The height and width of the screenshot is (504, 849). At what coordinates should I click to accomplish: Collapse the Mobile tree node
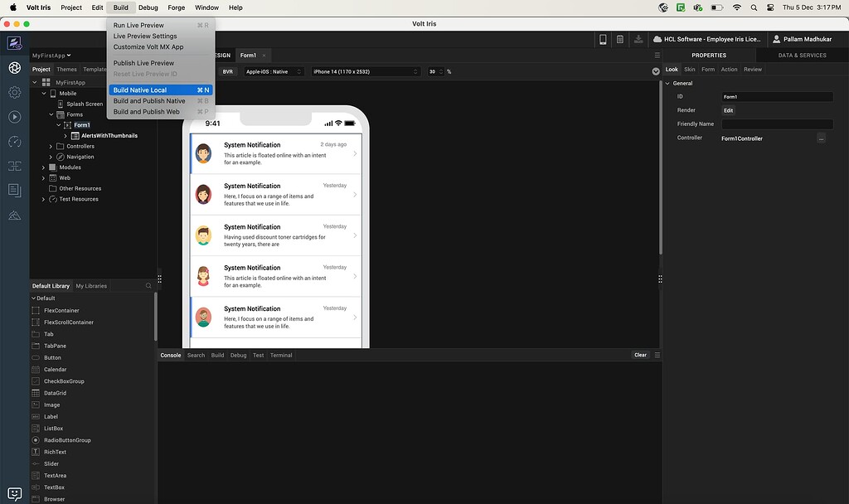pos(45,93)
